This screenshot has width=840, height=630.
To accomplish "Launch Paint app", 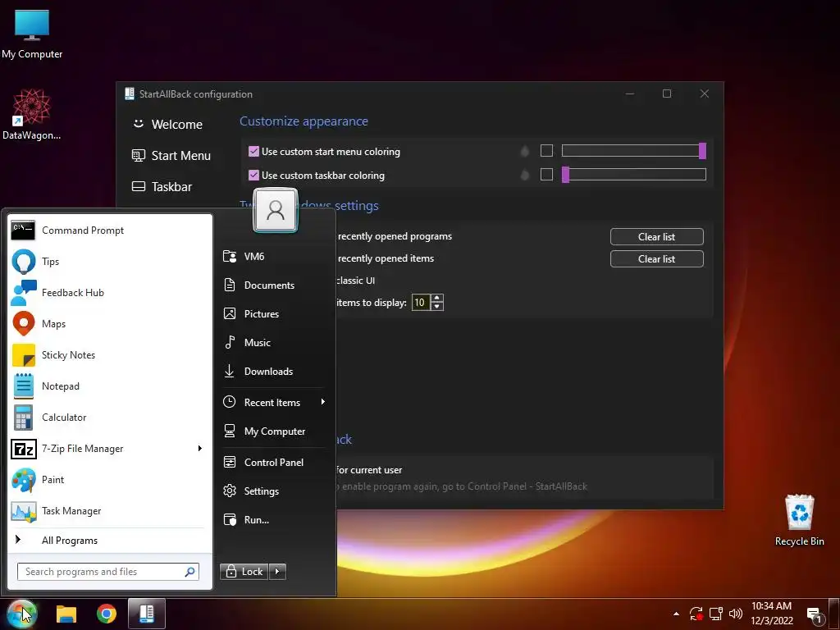I will coord(110,479).
